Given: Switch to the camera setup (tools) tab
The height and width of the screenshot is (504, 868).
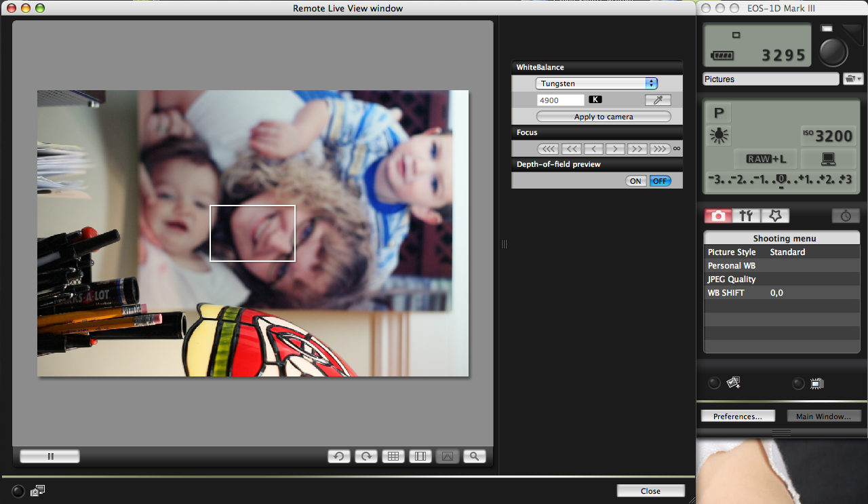Looking at the screenshot, I should 746,216.
